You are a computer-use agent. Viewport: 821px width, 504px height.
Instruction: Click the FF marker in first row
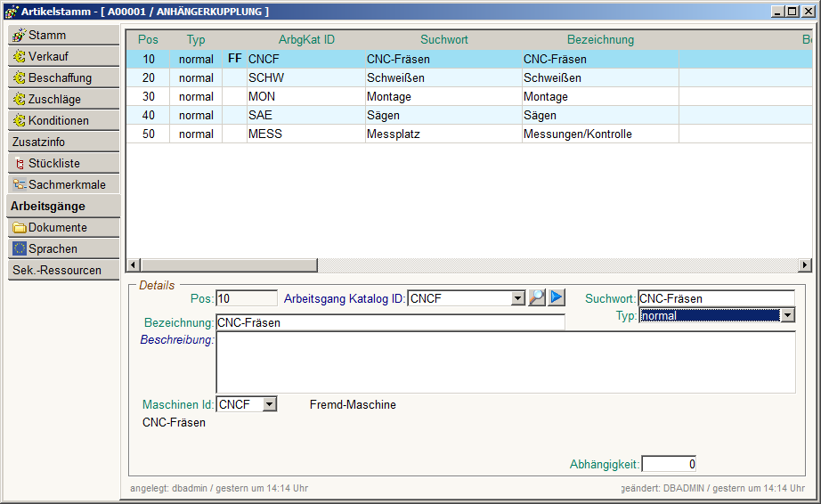[234, 59]
